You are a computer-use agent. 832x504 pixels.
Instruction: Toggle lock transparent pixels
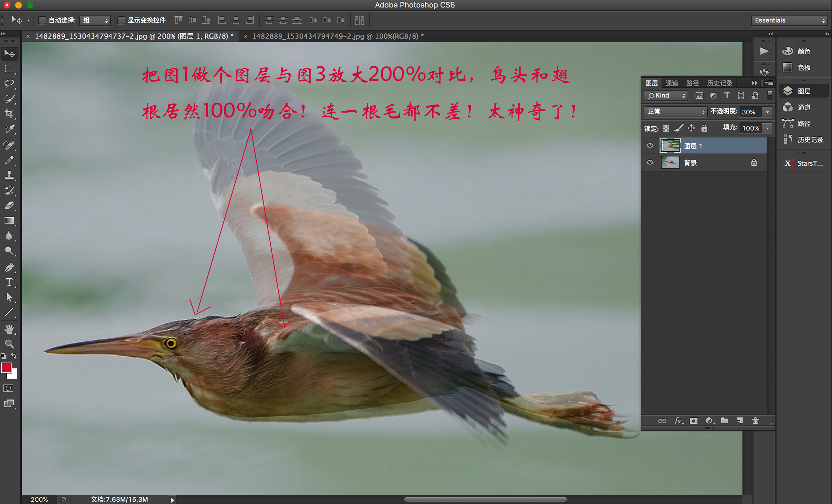tap(666, 128)
